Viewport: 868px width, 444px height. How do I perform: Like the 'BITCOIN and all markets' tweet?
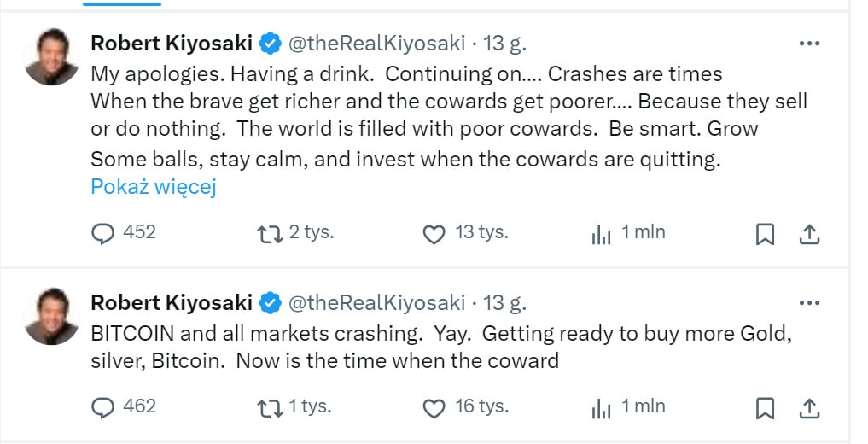[434, 408]
